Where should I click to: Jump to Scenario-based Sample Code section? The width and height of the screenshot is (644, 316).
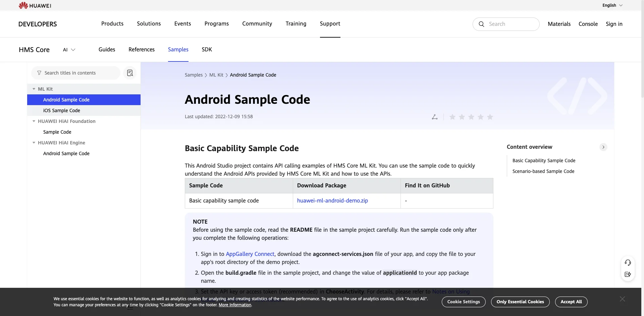(x=543, y=171)
